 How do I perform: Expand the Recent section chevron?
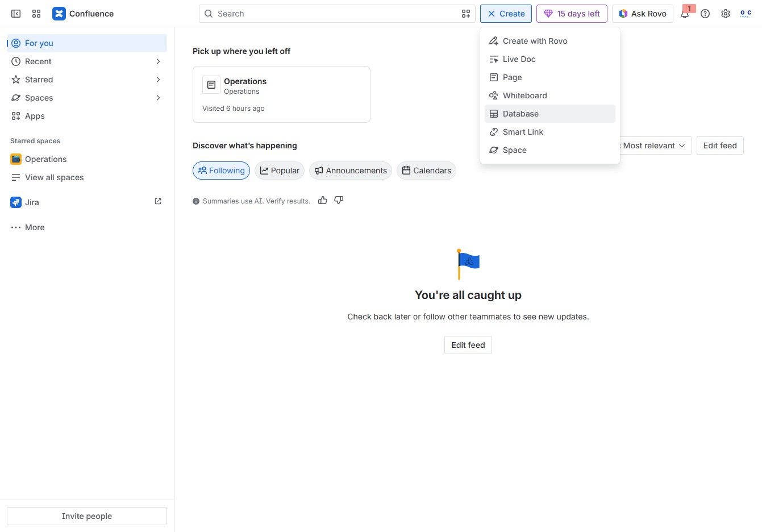(x=158, y=61)
